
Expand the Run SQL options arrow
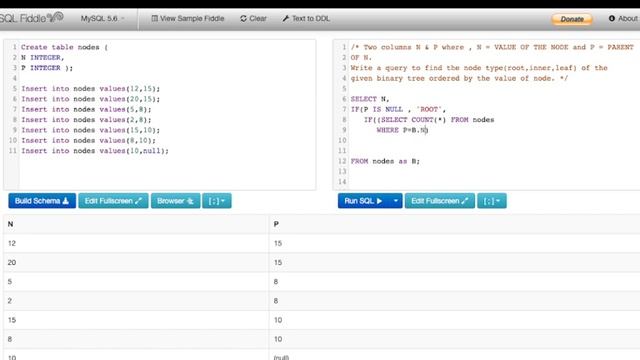(x=396, y=201)
